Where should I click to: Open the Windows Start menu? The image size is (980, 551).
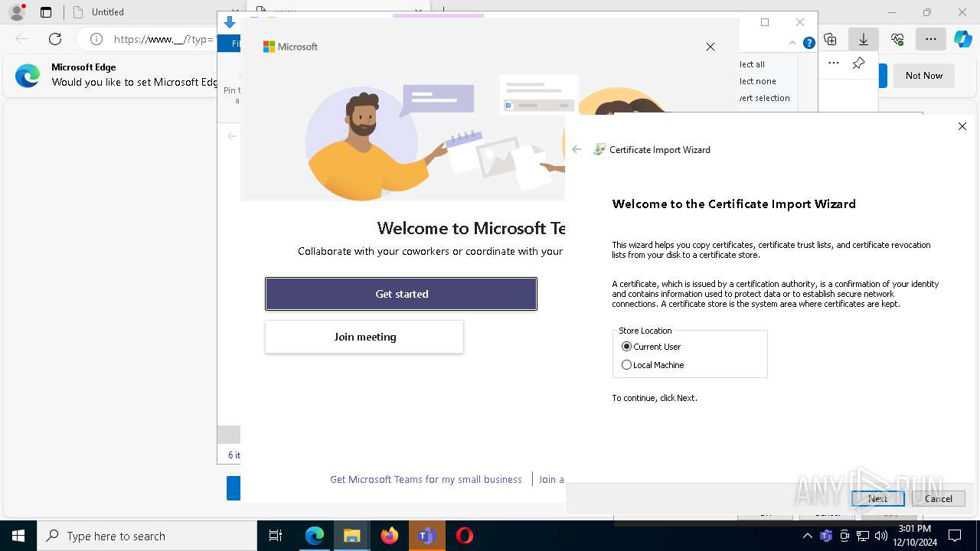(18, 536)
